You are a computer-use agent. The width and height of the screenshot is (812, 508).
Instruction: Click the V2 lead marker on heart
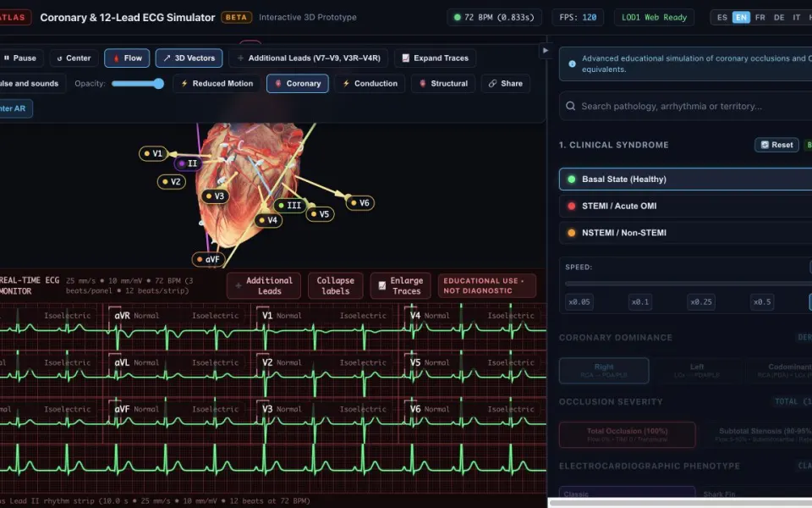[171, 182]
